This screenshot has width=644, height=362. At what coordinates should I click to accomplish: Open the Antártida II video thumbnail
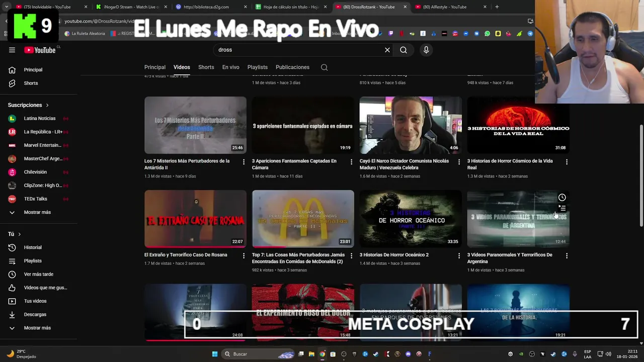(195, 125)
